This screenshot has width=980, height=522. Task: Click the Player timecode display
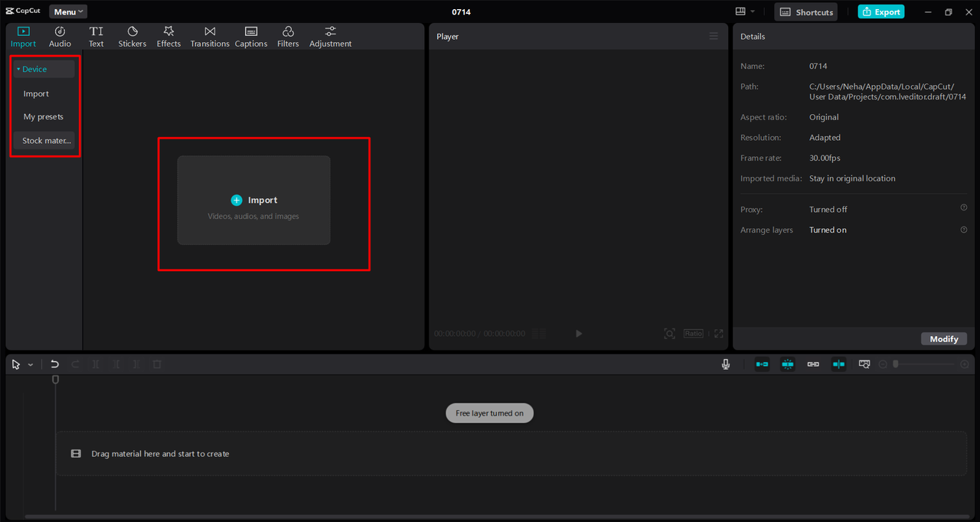tap(479, 334)
